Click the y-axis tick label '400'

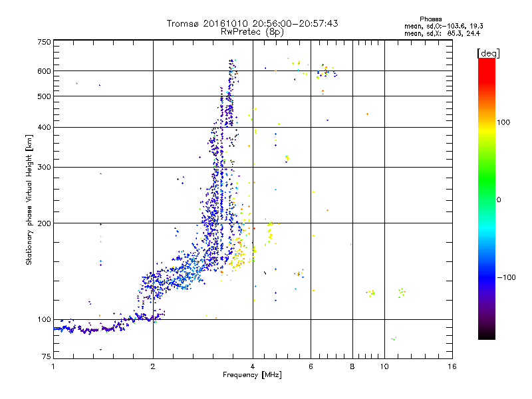point(44,127)
